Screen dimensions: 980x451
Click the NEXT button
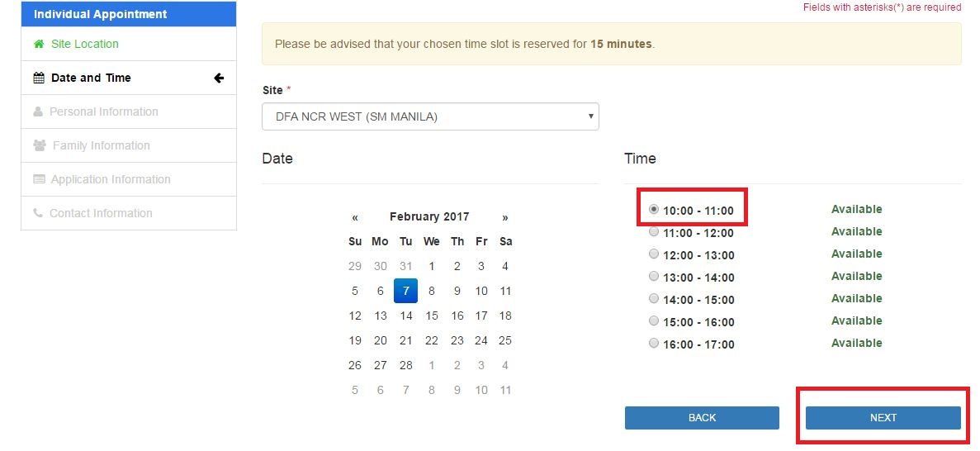pos(883,418)
